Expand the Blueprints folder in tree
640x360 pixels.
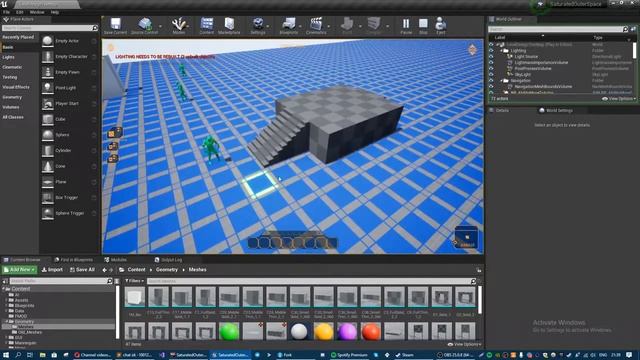pos(7,305)
